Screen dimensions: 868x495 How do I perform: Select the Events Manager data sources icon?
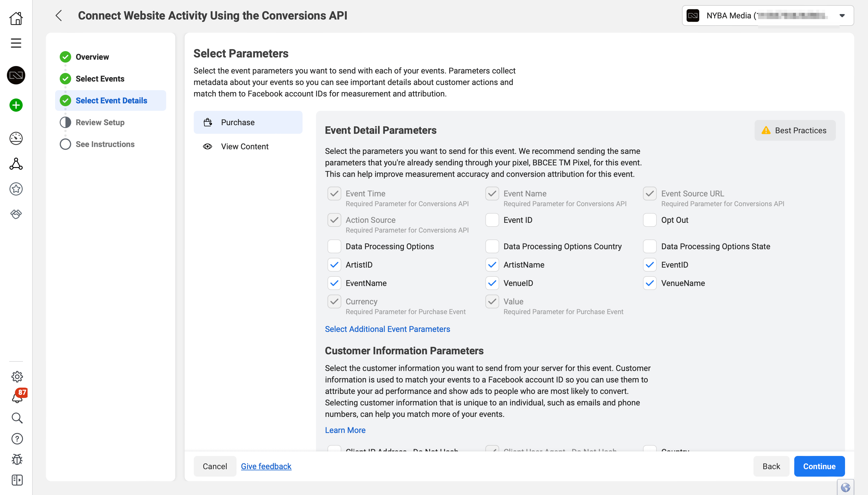coord(16,75)
